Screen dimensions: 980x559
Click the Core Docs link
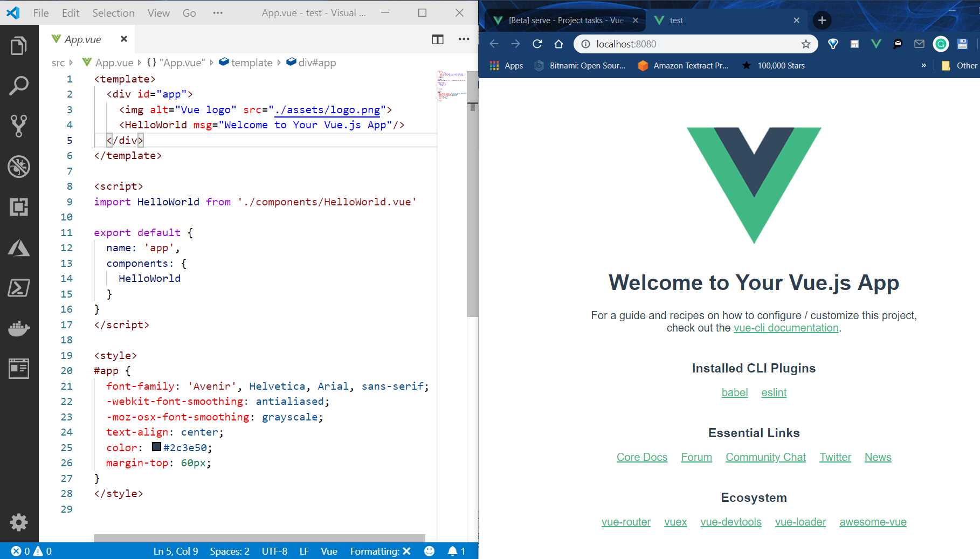coord(641,457)
